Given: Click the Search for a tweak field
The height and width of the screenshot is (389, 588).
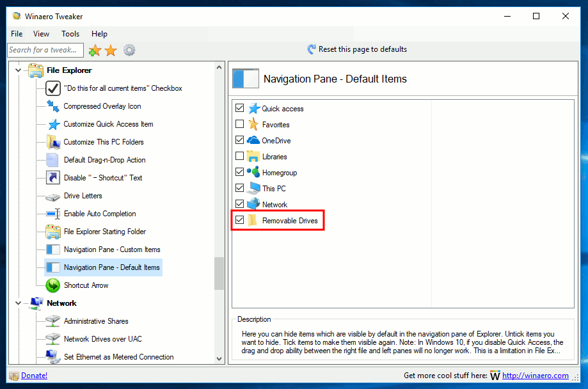Looking at the screenshot, I should pyautogui.click(x=45, y=50).
